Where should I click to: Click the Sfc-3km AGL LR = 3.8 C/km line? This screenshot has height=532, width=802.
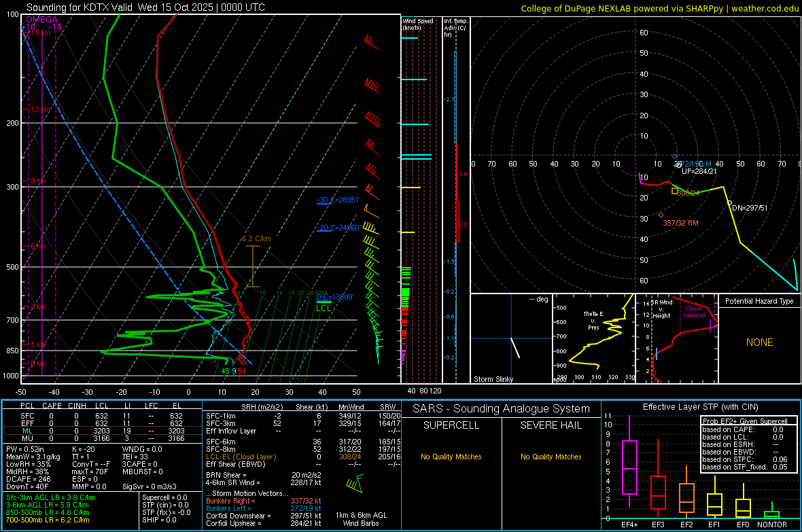coord(51,497)
